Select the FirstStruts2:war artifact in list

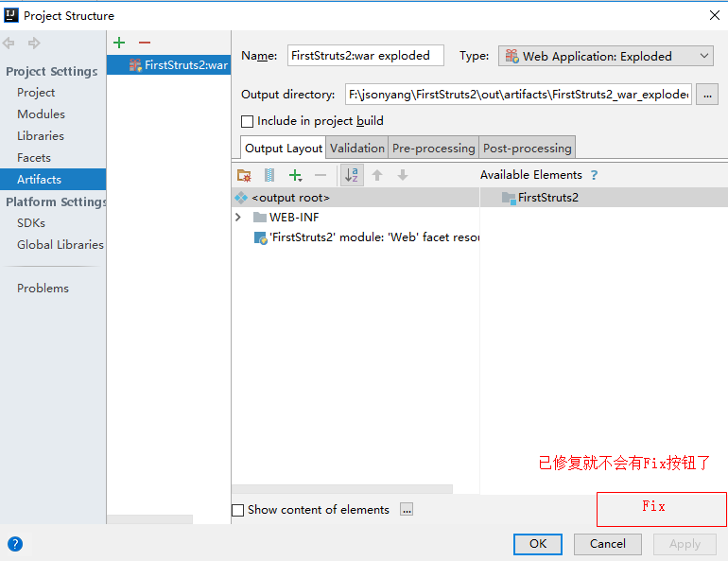[x=169, y=65]
